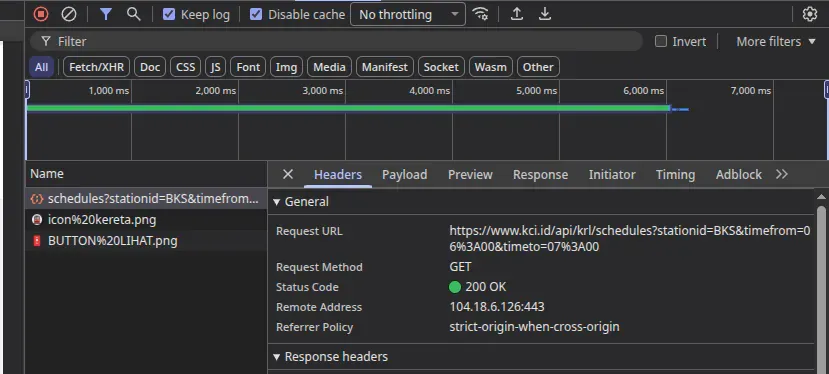Switch to the Initiator tab
Viewport: 829px width, 374px height.
[x=612, y=175]
